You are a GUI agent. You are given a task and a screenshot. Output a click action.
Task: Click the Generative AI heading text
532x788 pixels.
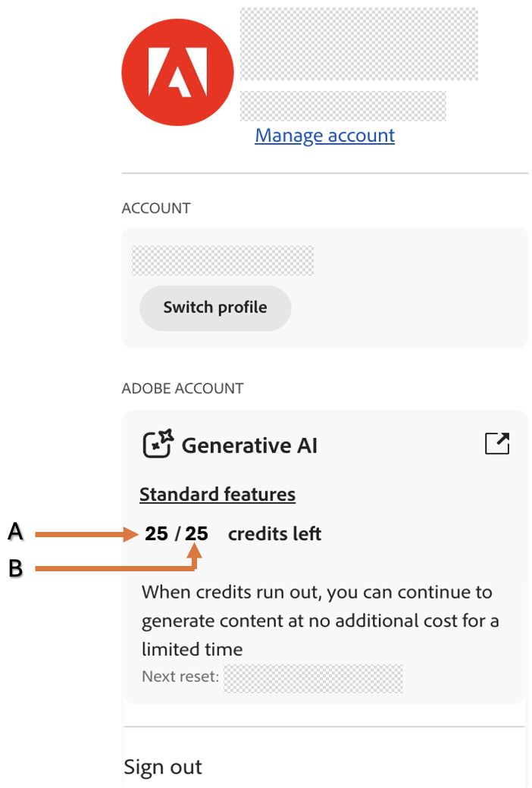(249, 446)
